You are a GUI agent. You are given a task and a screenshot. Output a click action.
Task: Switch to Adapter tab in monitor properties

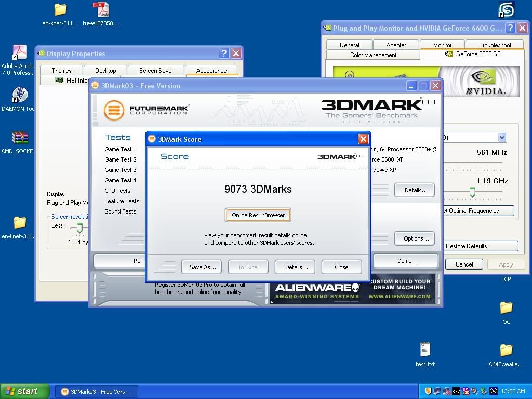tap(396, 45)
